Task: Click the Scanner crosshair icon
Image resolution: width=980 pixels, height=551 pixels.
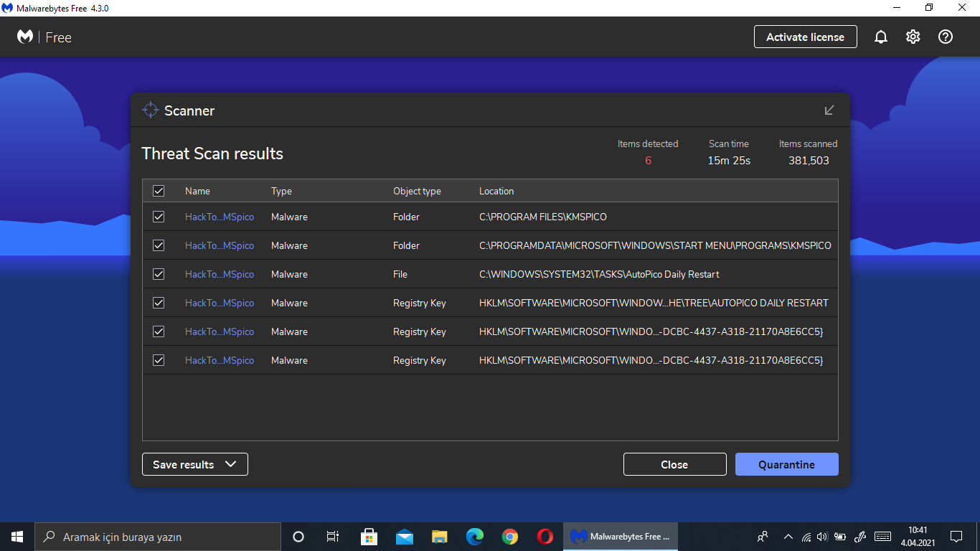Action: pyautogui.click(x=150, y=110)
